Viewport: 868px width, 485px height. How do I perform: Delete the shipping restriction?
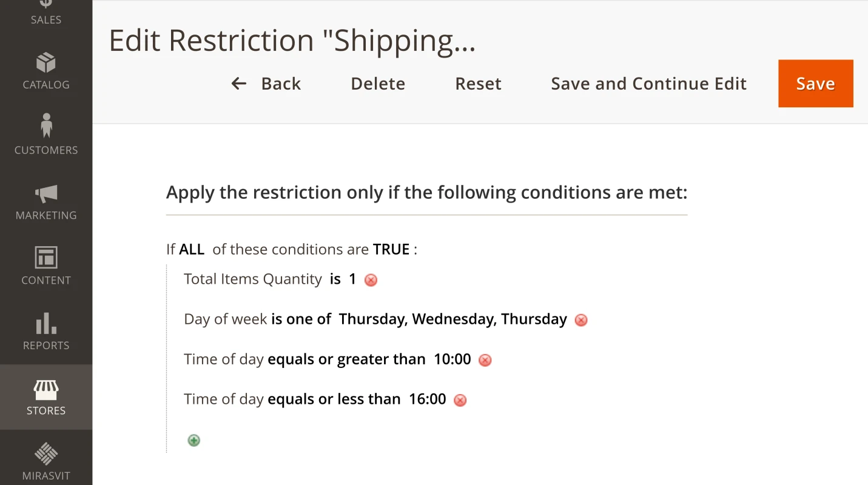click(377, 83)
